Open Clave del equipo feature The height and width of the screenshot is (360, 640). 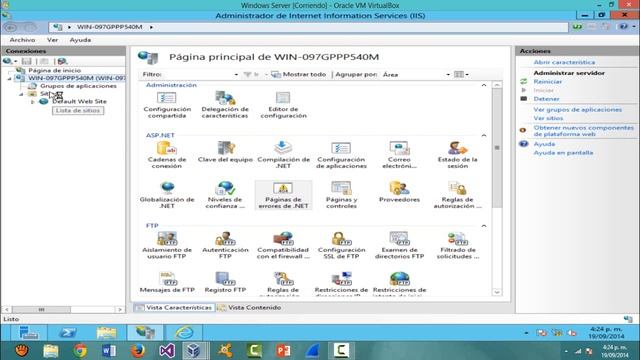click(x=225, y=152)
